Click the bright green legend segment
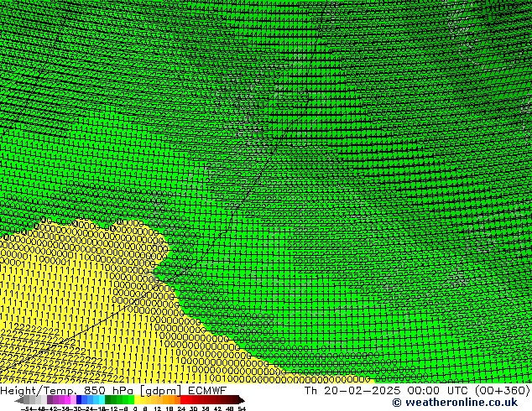This screenshot has width=532, height=411. pos(131,400)
